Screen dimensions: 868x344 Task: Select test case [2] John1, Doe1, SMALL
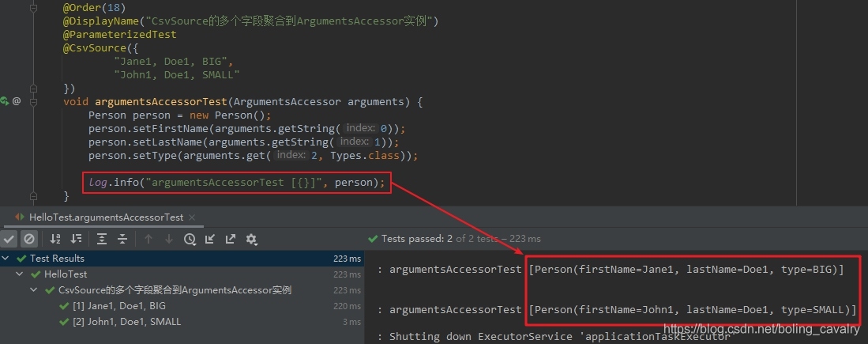(182, 322)
